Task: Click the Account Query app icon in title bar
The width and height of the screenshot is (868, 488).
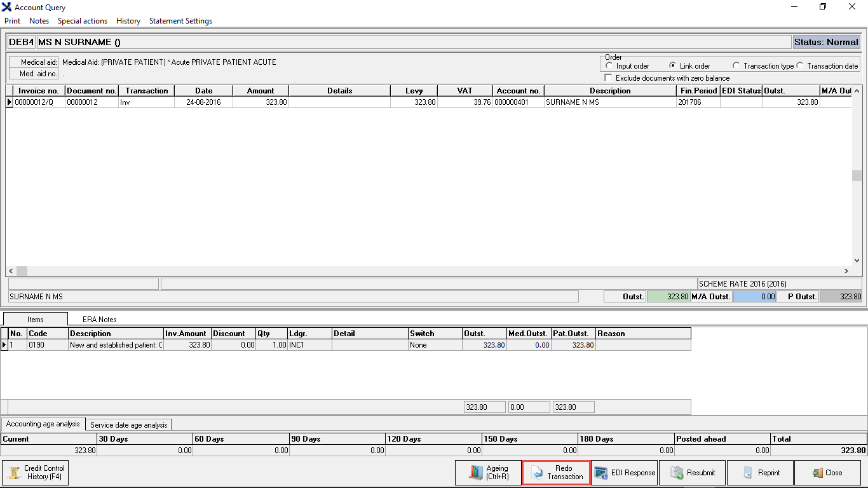Action: tap(7, 8)
